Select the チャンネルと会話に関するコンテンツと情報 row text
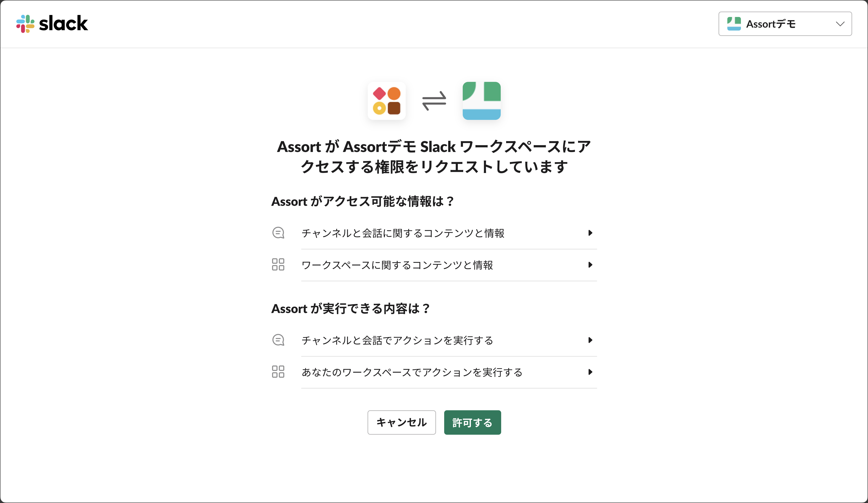Screen dimensions: 868x503 click(403, 233)
